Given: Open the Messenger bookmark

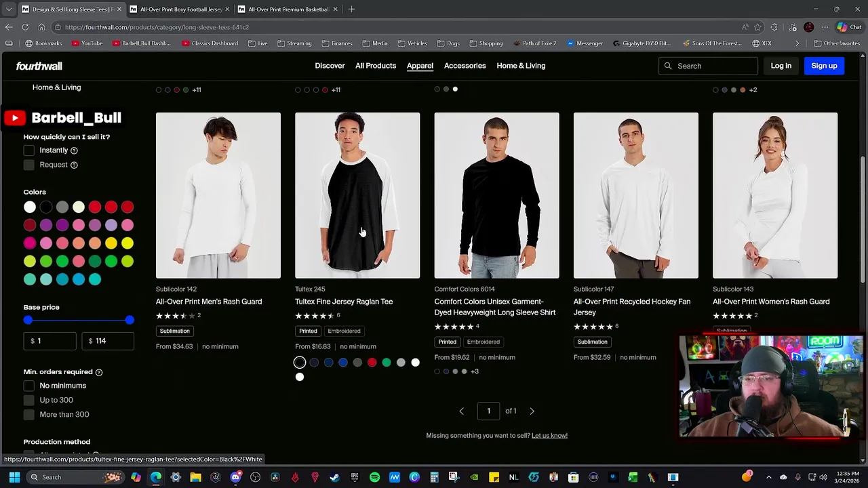Looking at the screenshot, I should [585, 43].
